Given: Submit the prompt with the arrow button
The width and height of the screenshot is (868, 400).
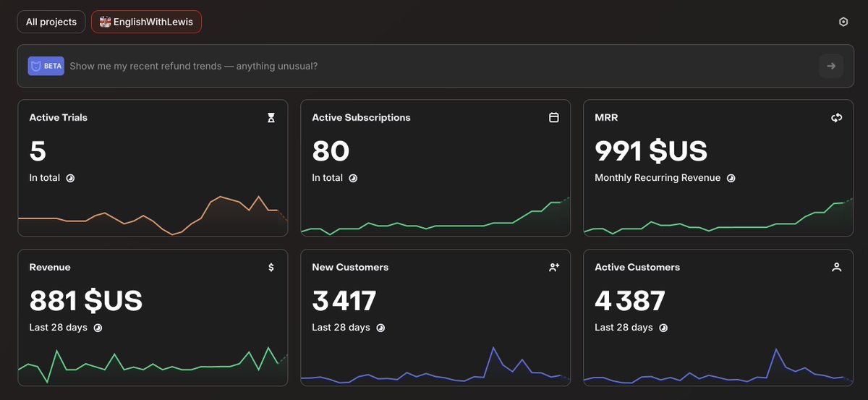Looking at the screenshot, I should point(831,66).
